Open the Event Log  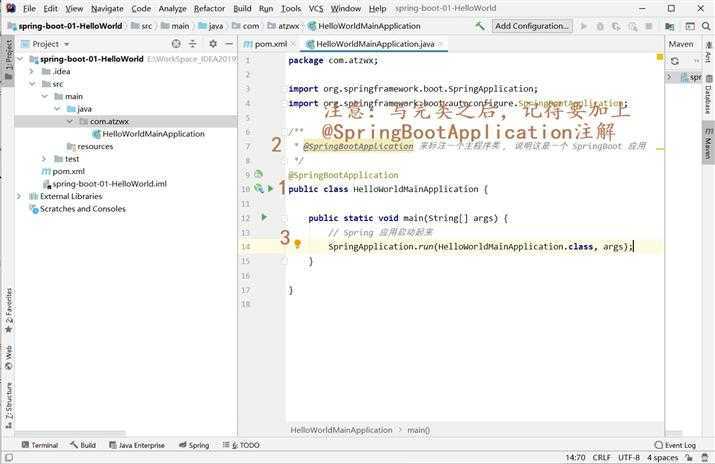(675, 445)
